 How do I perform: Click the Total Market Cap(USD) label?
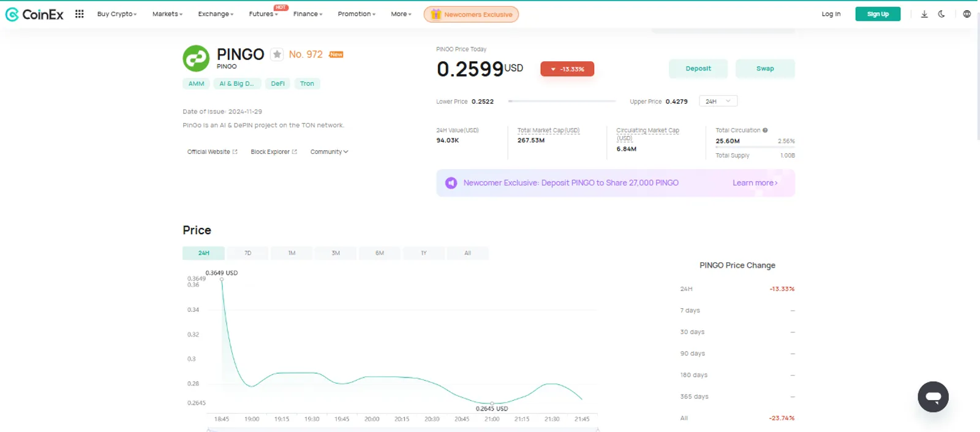point(548,131)
